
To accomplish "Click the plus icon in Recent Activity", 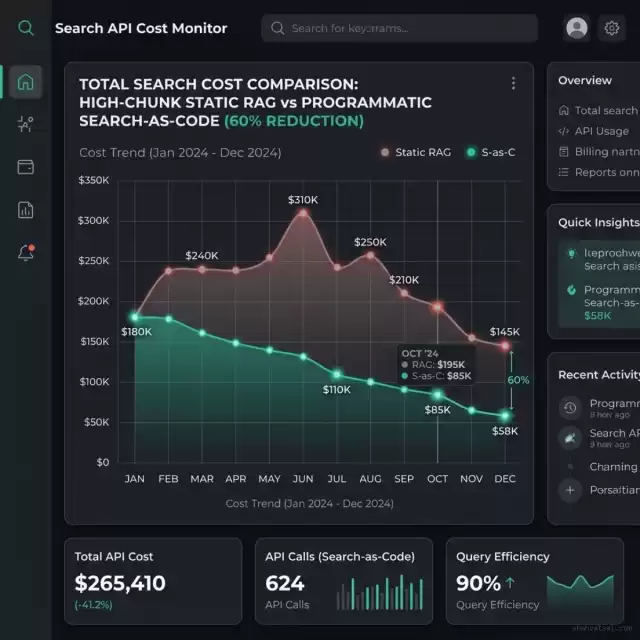I will 570,490.
